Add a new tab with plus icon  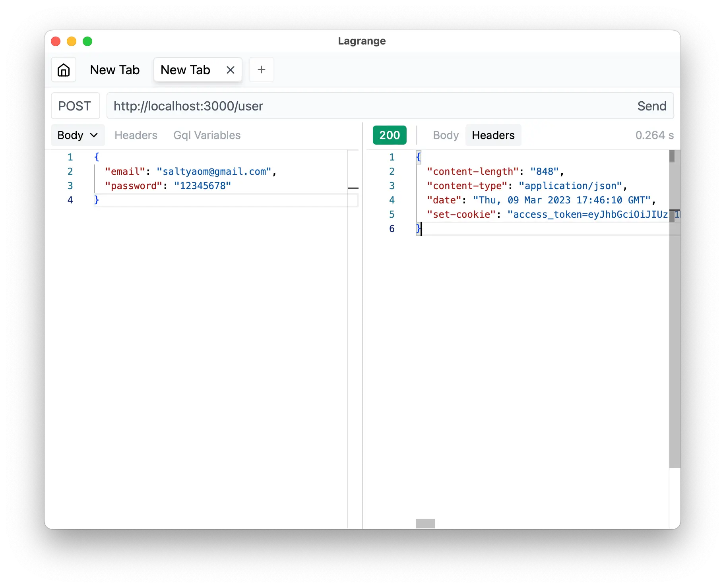click(261, 70)
